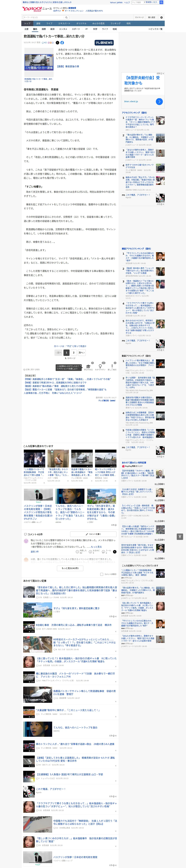Expand first comment with もっと見る

(96, 547)
